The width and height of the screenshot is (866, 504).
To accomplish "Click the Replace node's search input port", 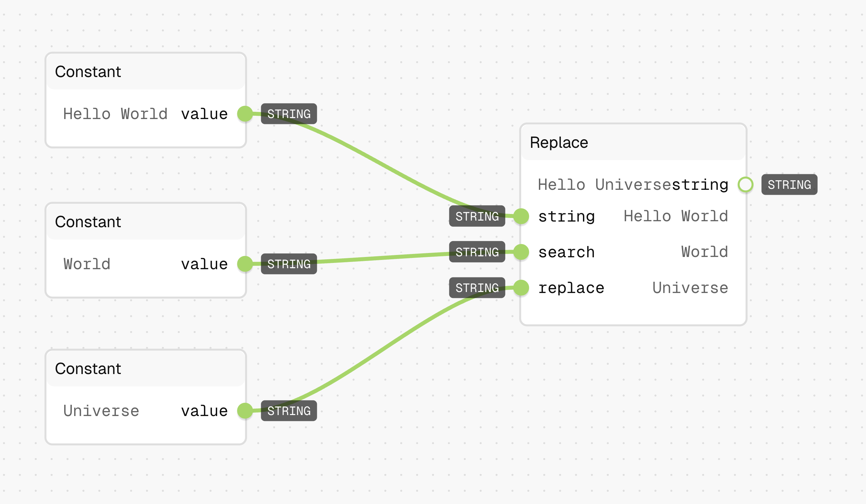I will tap(521, 252).
